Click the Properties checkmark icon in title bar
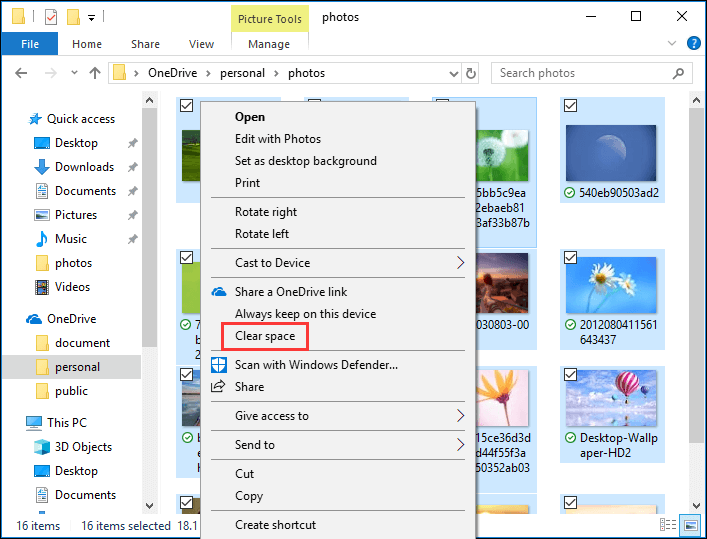 coord(50,17)
